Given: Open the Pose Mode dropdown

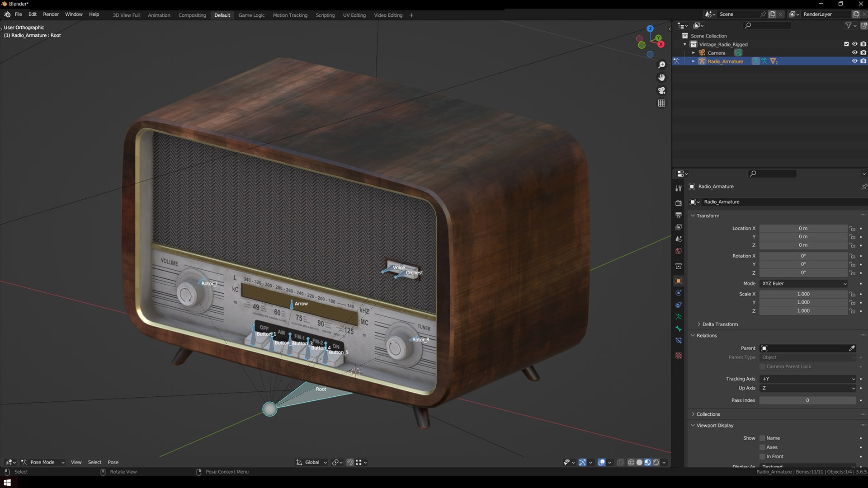Looking at the screenshot, I should (42, 462).
